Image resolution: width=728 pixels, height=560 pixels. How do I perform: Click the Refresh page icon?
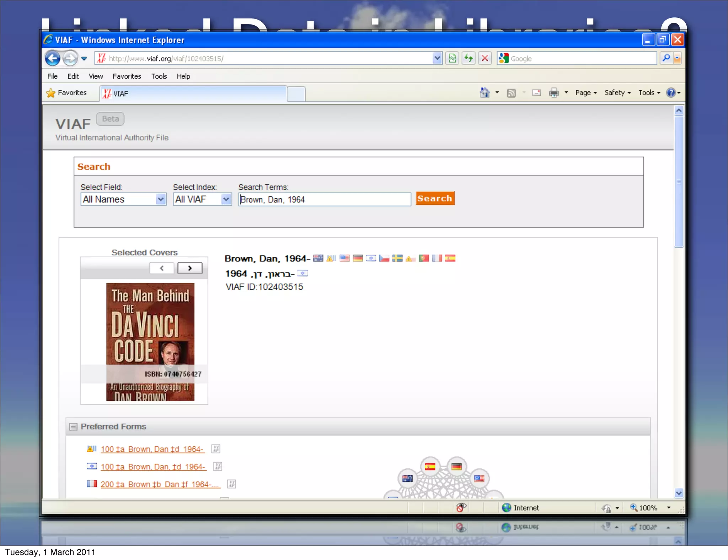tap(469, 58)
